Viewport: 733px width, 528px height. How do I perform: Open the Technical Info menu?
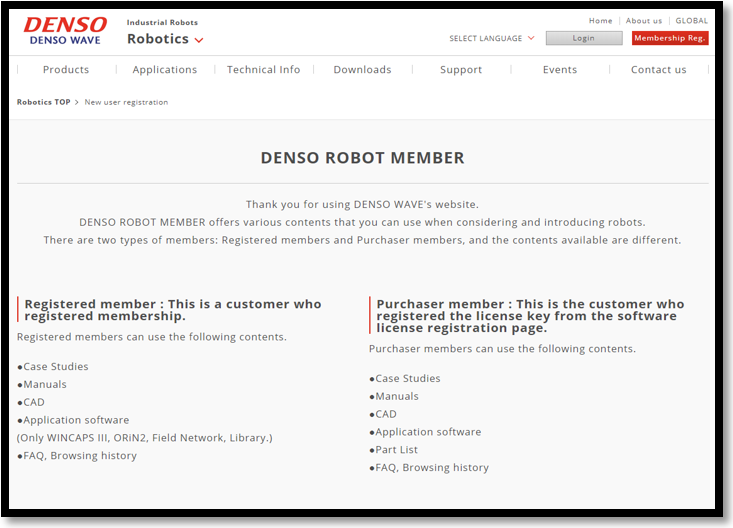264,70
